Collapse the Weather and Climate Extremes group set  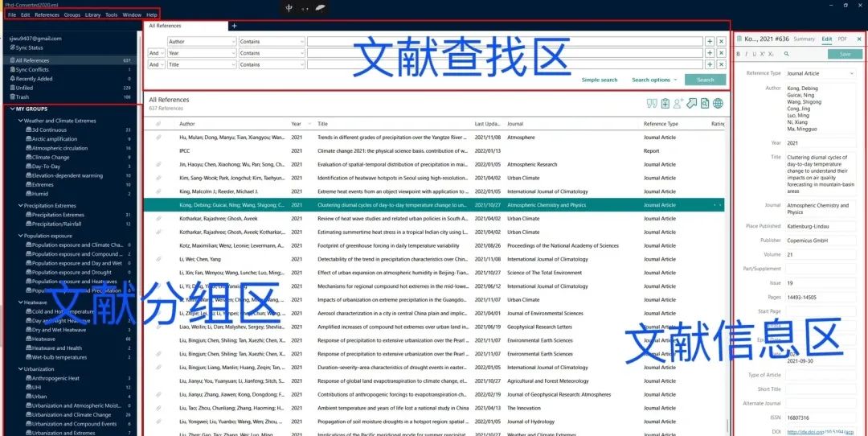[20, 121]
